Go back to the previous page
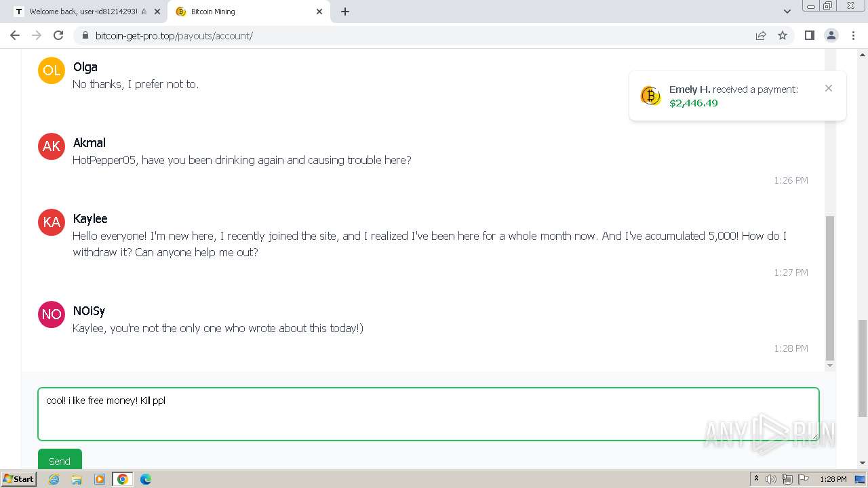The image size is (868, 488). coord(15,35)
